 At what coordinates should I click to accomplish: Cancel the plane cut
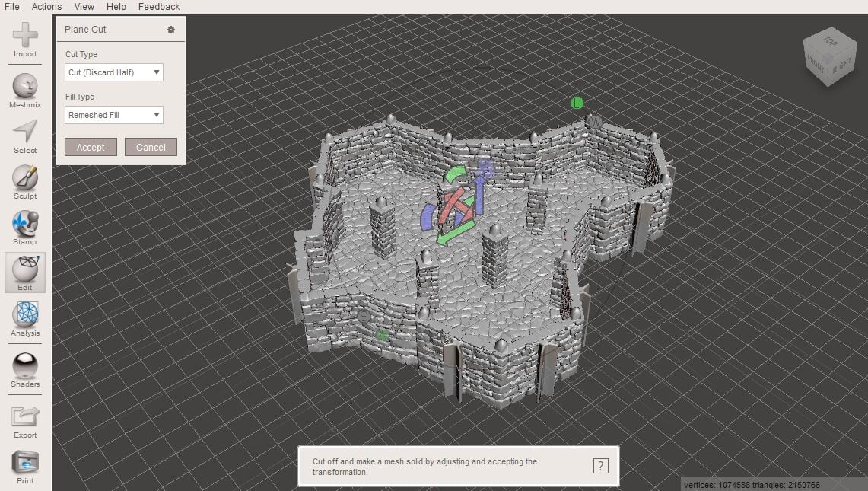point(151,148)
